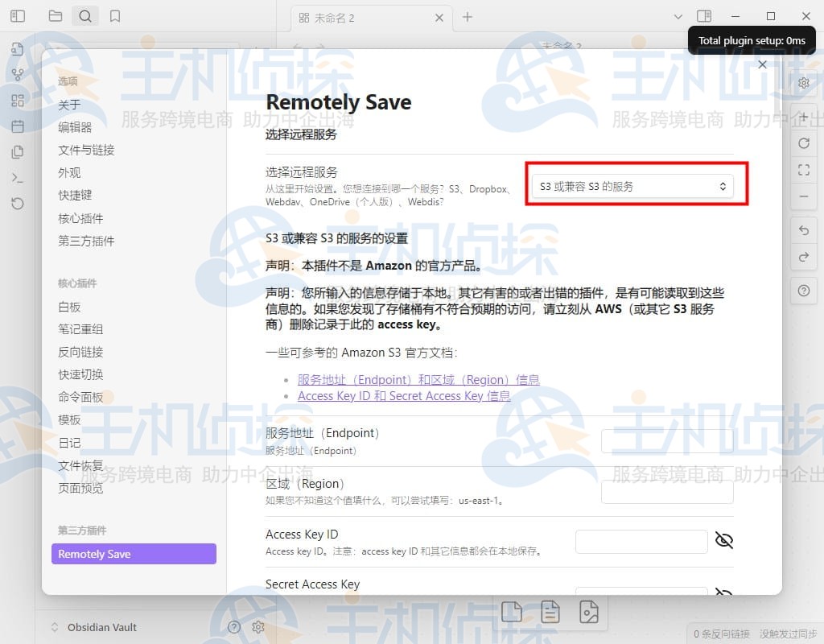Image resolution: width=824 pixels, height=644 pixels.
Task: Open canvas settings gear at right
Action: coord(804,83)
